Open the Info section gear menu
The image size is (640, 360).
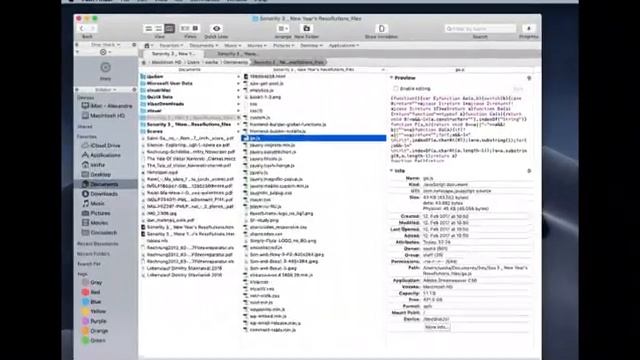tap(529, 171)
